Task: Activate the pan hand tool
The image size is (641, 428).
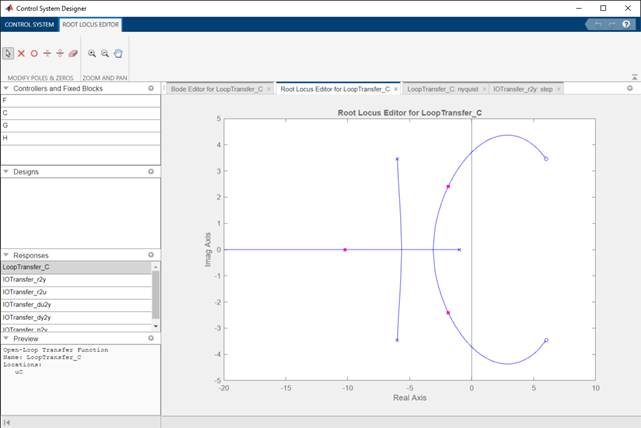Action: pyautogui.click(x=118, y=54)
